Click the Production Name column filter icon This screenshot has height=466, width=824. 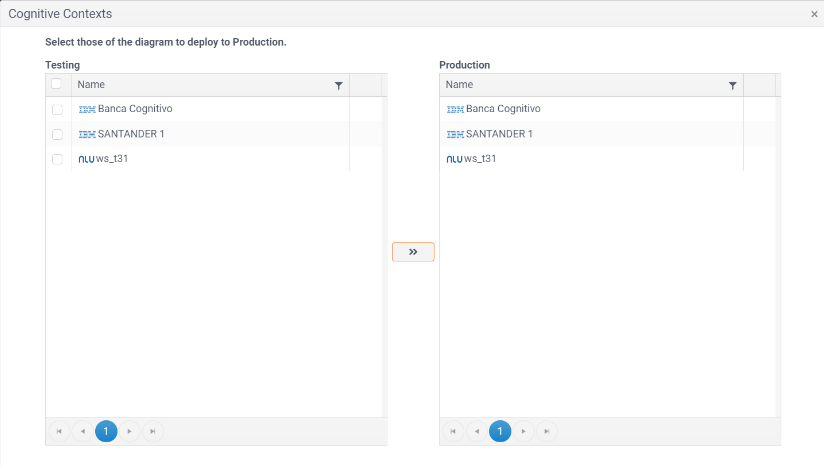(x=732, y=86)
